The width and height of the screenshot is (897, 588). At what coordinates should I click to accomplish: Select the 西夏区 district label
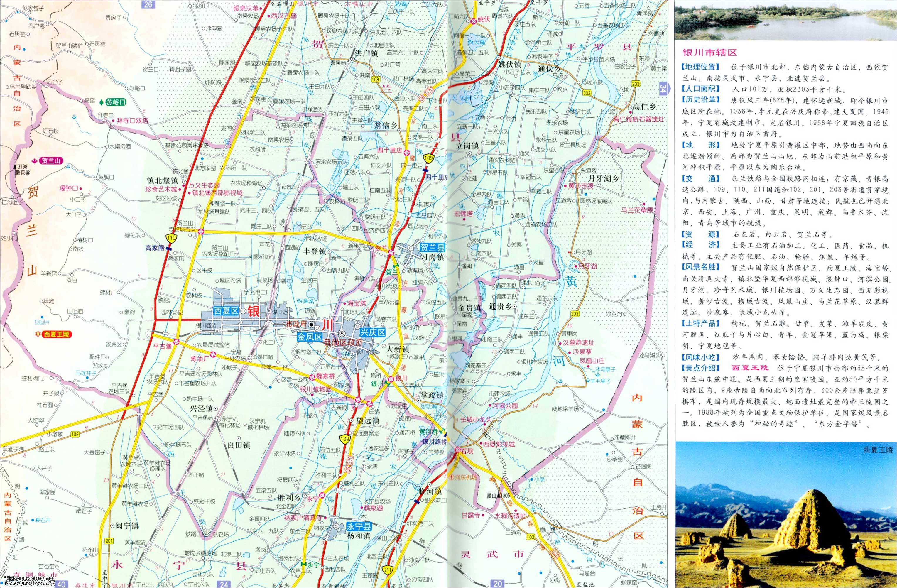(x=226, y=311)
